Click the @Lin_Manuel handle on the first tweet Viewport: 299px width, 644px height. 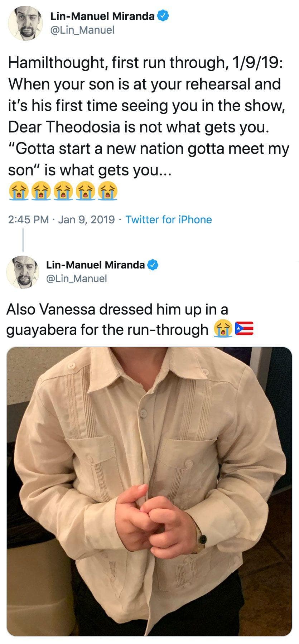click(83, 29)
